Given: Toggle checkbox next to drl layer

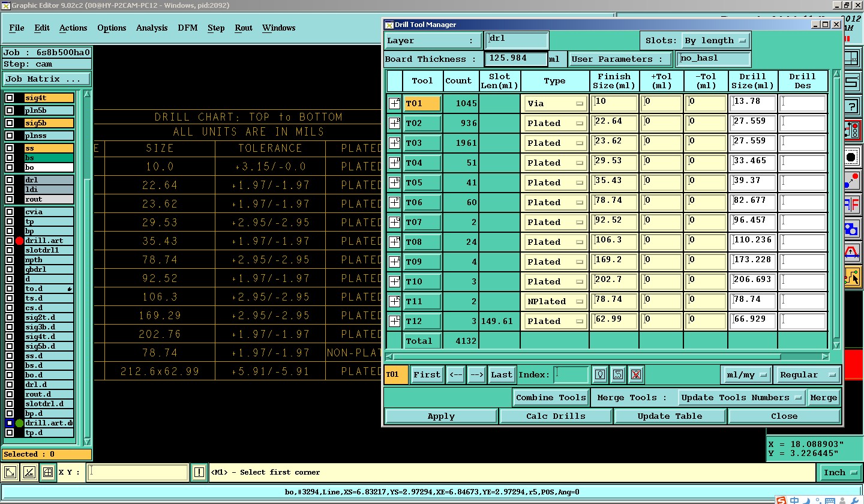Looking at the screenshot, I should pyautogui.click(x=10, y=180).
